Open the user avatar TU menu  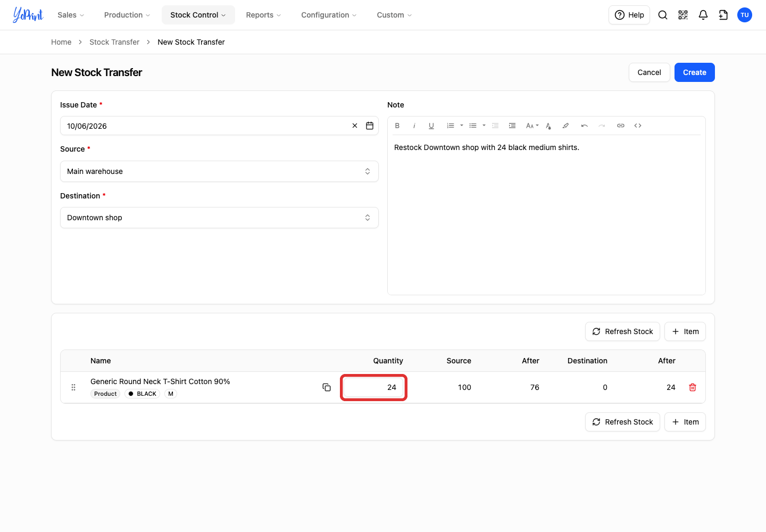pyautogui.click(x=745, y=15)
